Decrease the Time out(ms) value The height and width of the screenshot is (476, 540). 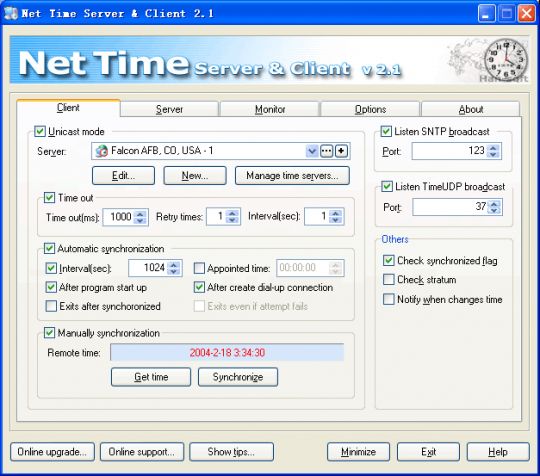pos(140,220)
